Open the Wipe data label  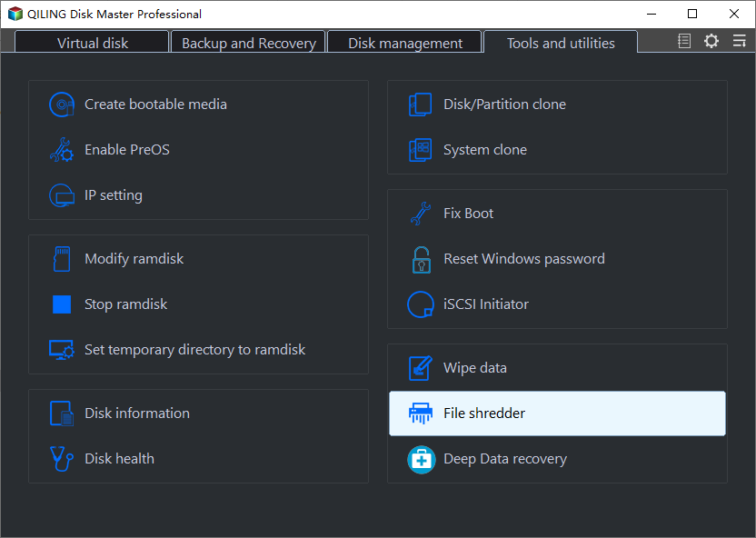(475, 368)
